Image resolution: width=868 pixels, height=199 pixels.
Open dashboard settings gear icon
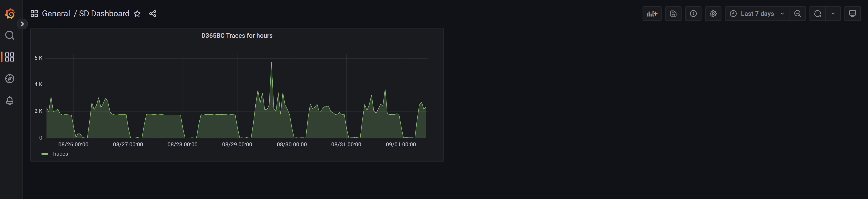713,14
